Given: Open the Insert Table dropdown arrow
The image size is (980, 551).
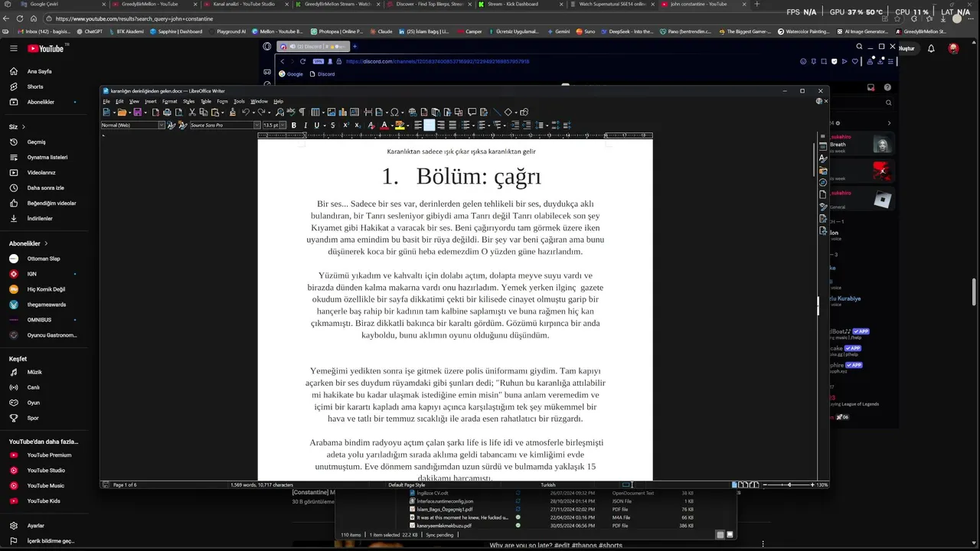Looking at the screenshot, I should pyautogui.click(x=323, y=112).
